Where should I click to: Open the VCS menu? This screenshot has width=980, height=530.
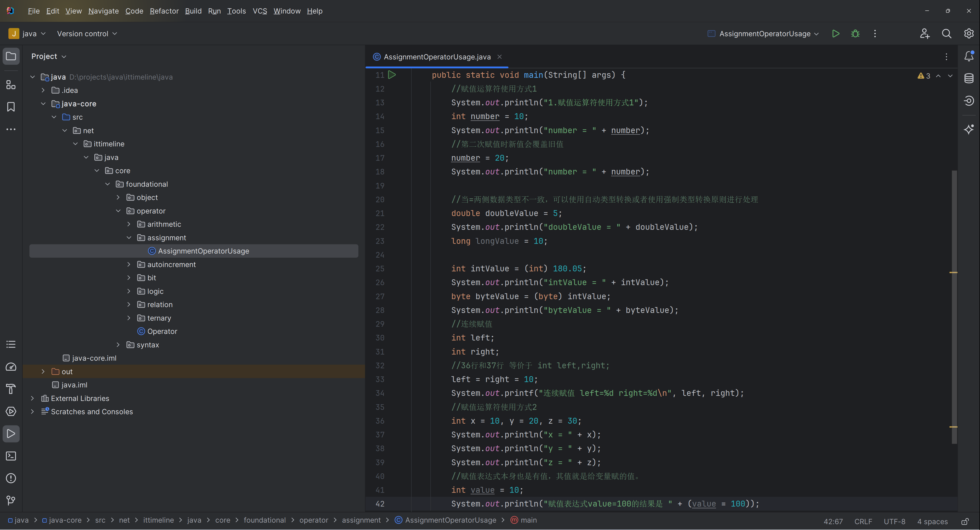(260, 11)
